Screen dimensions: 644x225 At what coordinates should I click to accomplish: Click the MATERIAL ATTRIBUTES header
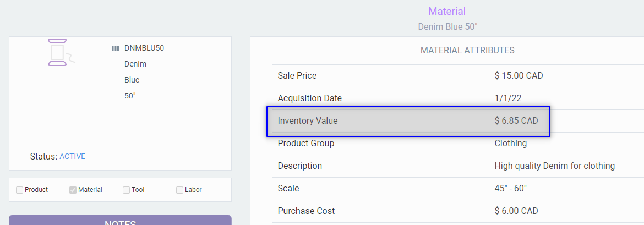[x=467, y=51]
